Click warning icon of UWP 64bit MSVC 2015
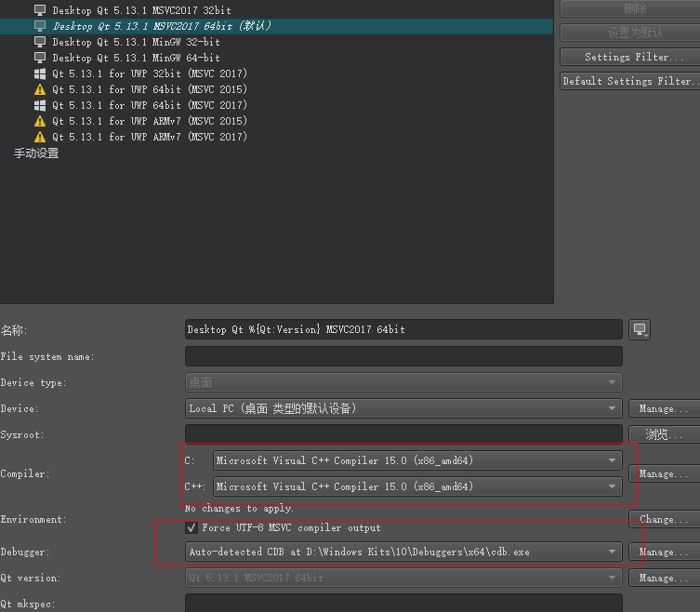Image resolution: width=700 pixels, height=612 pixels. click(x=40, y=89)
